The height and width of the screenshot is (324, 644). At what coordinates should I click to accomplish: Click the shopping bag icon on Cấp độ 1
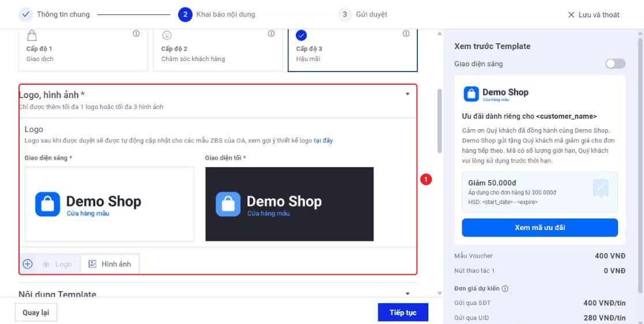click(32, 35)
